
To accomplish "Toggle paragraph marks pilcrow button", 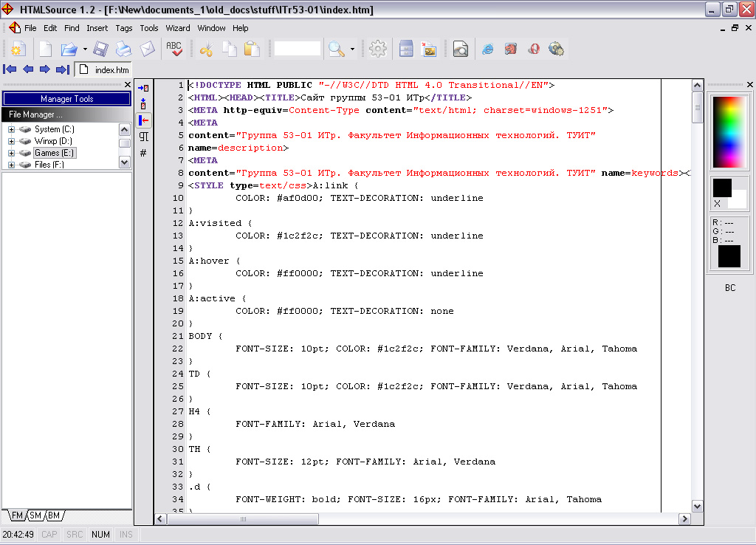I will [144, 137].
